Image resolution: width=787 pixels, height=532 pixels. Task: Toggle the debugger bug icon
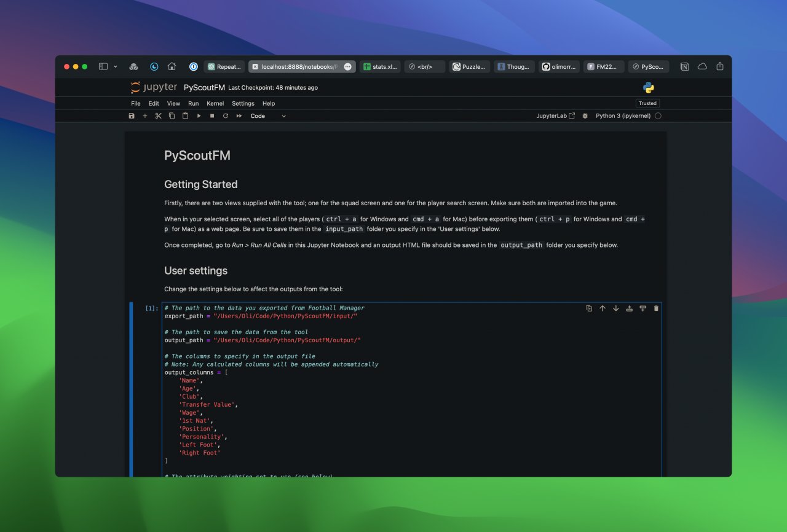coord(585,116)
